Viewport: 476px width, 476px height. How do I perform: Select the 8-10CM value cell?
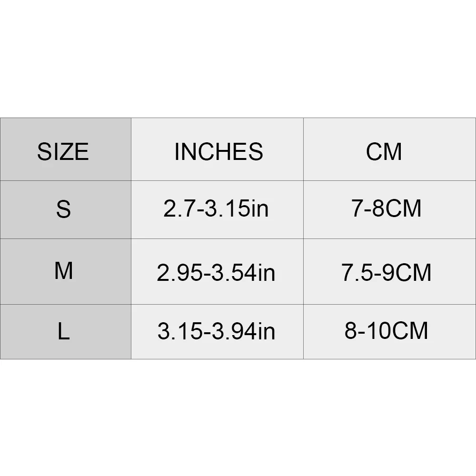point(387,331)
